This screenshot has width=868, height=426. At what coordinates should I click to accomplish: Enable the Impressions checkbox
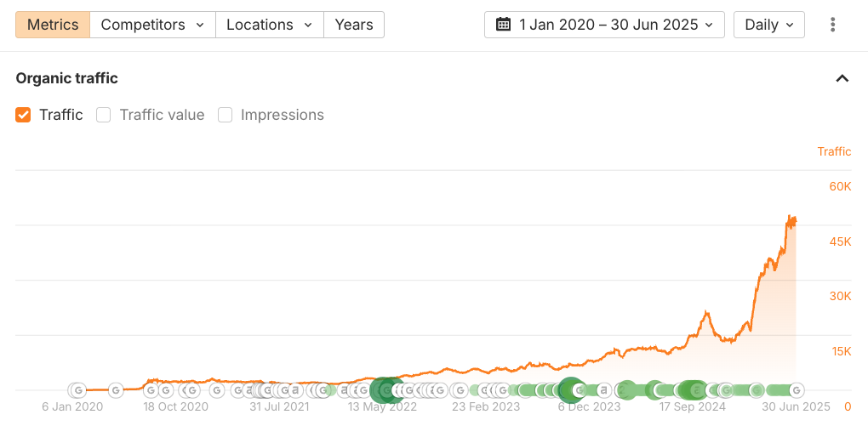click(225, 115)
